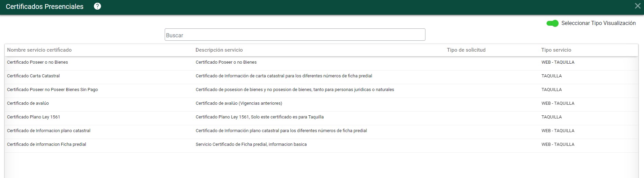This screenshot has width=644, height=178.
Task: Click the Ficha predial informacion basica description
Action: [x=251, y=144]
